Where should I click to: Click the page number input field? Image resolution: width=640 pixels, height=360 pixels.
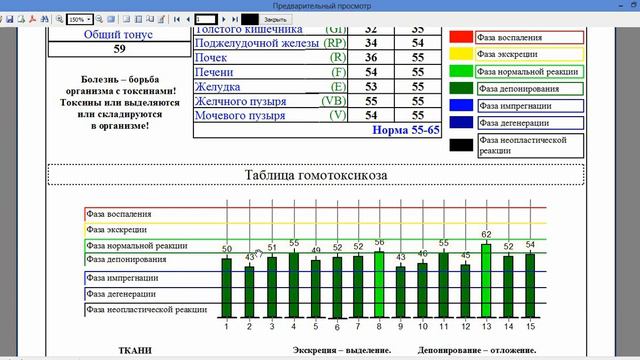[206, 19]
